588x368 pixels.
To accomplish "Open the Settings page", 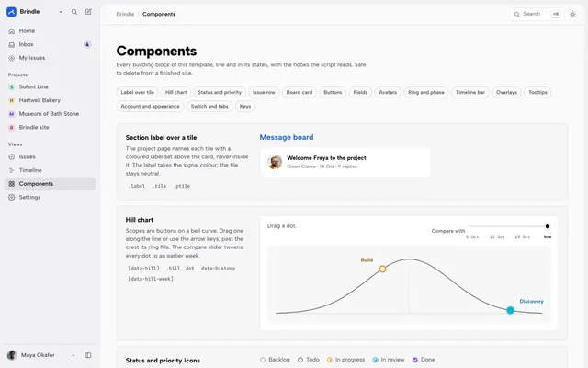I will (50, 198).
